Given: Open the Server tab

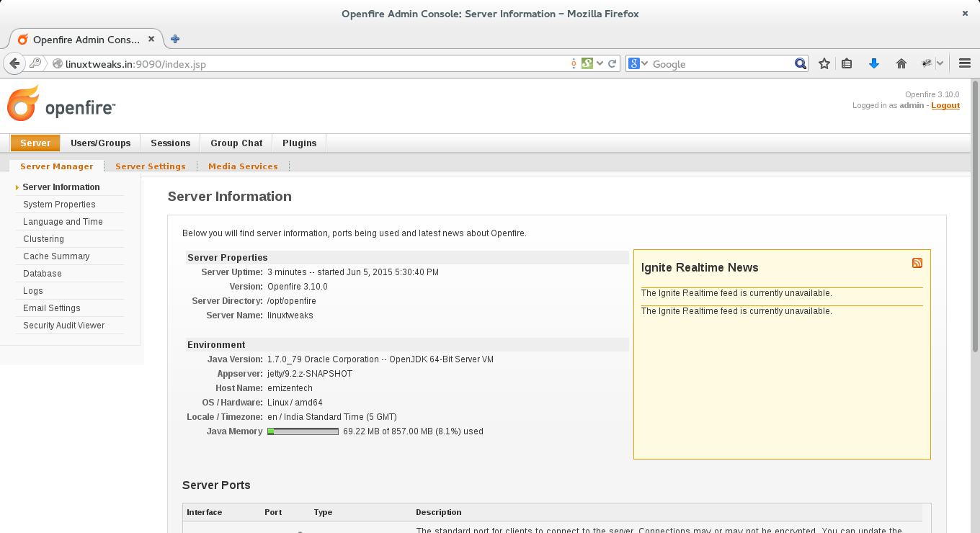Looking at the screenshot, I should (35, 143).
